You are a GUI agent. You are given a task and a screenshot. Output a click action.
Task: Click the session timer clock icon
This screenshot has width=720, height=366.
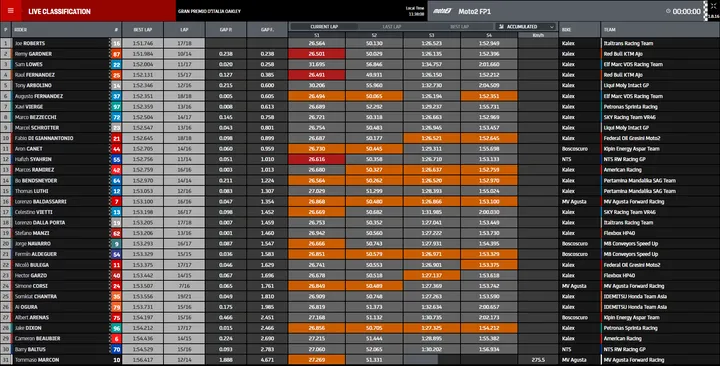668,11
